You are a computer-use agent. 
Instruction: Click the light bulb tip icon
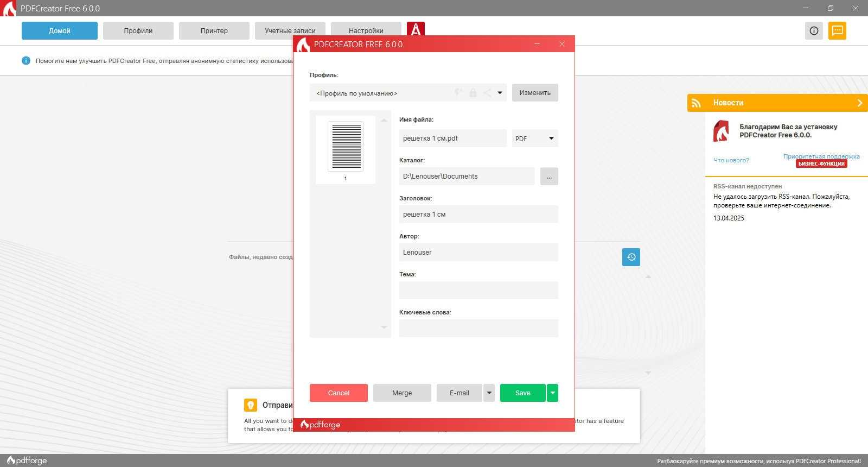pyautogui.click(x=250, y=405)
